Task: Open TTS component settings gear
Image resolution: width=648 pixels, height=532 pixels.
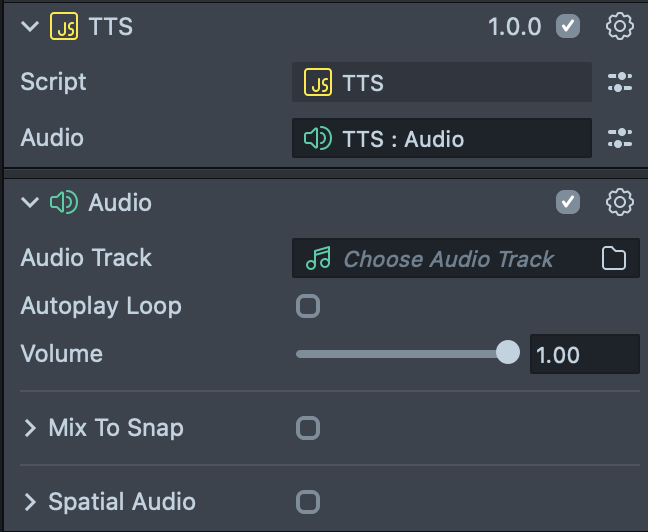Action: coord(620,26)
